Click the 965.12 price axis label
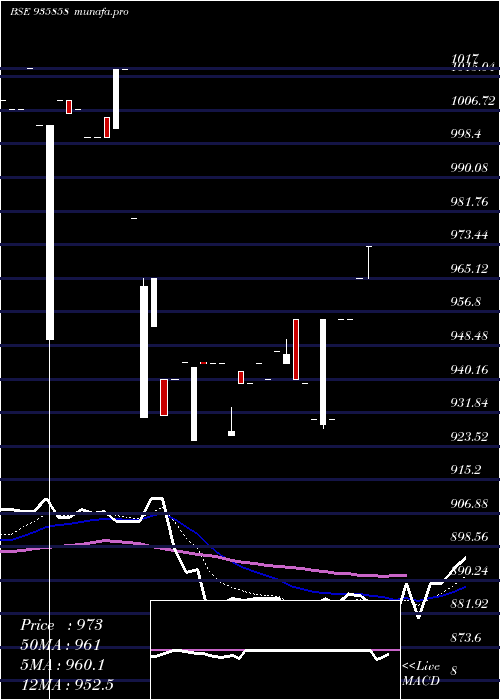The height and width of the screenshot is (700, 500). coord(470,269)
